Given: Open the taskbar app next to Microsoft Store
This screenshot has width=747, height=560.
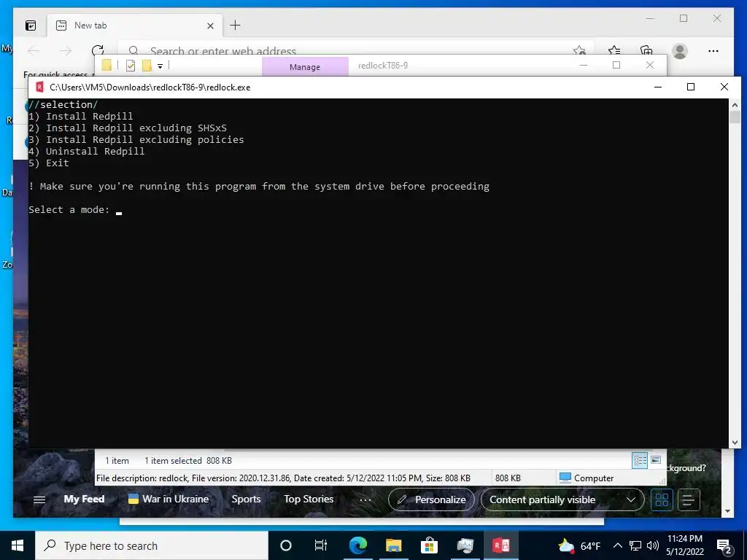Looking at the screenshot, I should (x=465, y=545).
